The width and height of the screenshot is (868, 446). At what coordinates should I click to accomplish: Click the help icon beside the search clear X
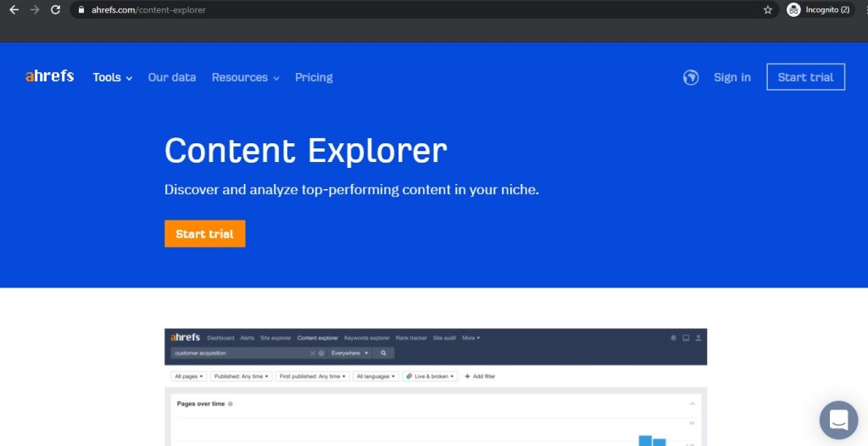(x=321, y=353)
